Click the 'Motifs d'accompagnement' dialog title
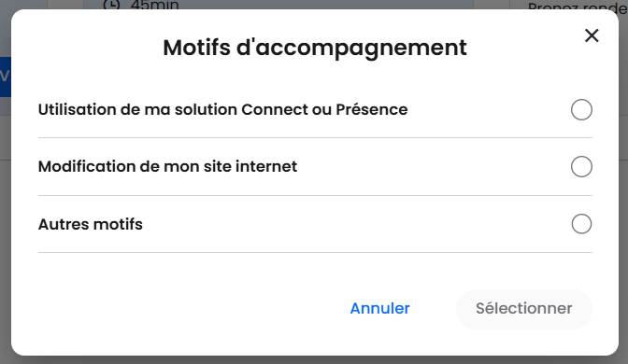 315,48
